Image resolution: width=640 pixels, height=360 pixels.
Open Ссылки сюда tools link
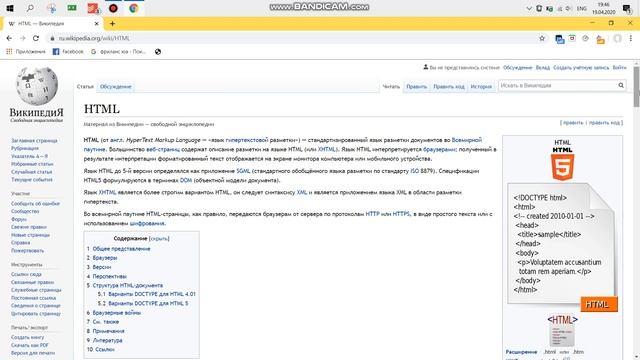[26, 274]
